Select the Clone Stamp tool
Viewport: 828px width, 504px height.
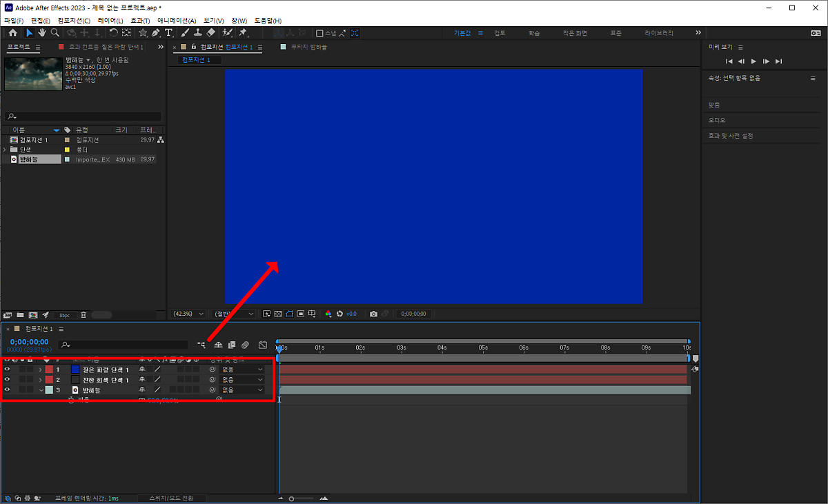pos(198,32)
